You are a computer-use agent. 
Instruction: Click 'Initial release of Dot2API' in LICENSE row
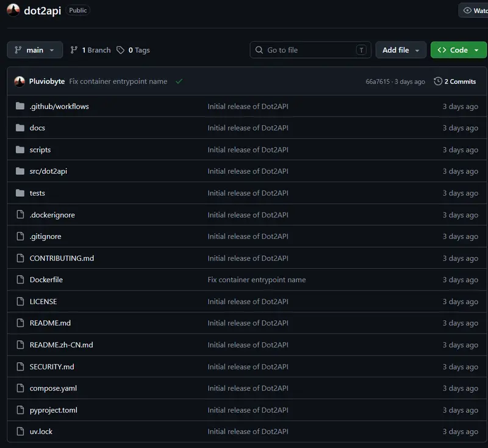248,301
